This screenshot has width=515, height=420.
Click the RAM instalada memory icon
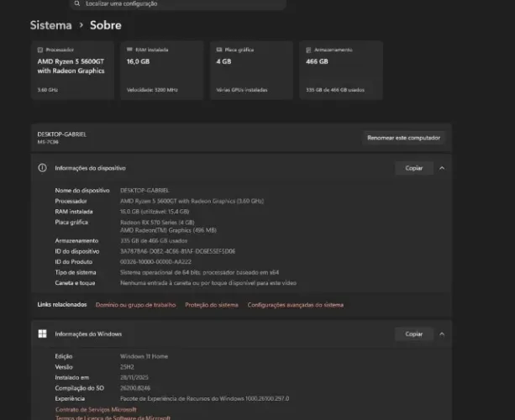pyautogui.click(x=129, y=50)
